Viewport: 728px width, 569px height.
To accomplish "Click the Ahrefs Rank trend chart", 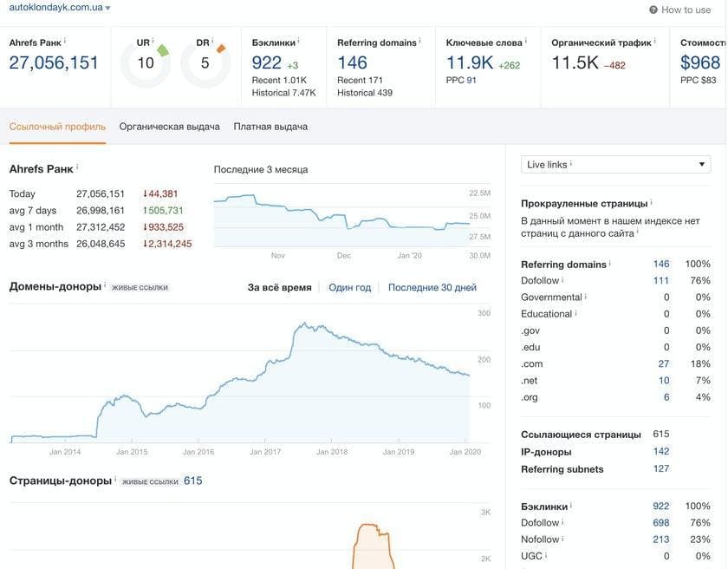I will click(x=347, y=215).
